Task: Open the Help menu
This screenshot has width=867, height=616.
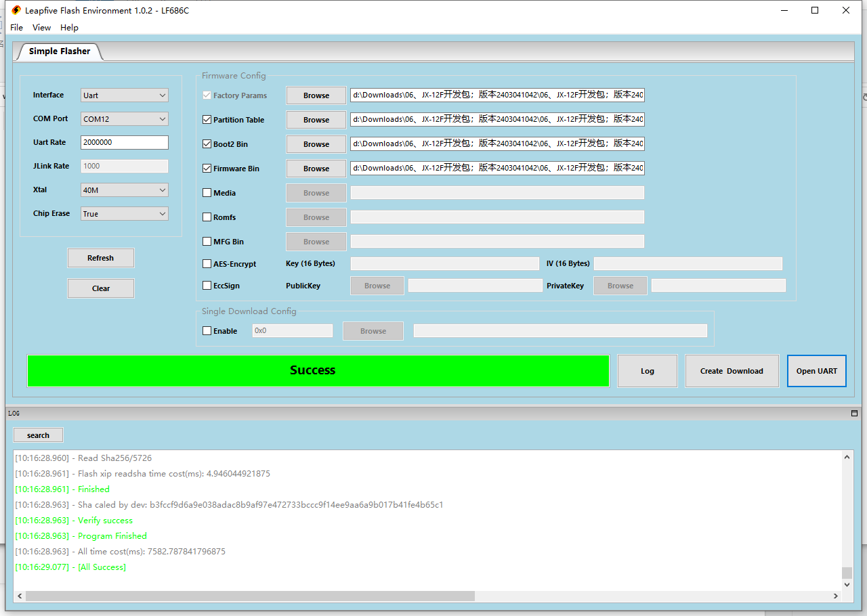Action: (69, 28)
